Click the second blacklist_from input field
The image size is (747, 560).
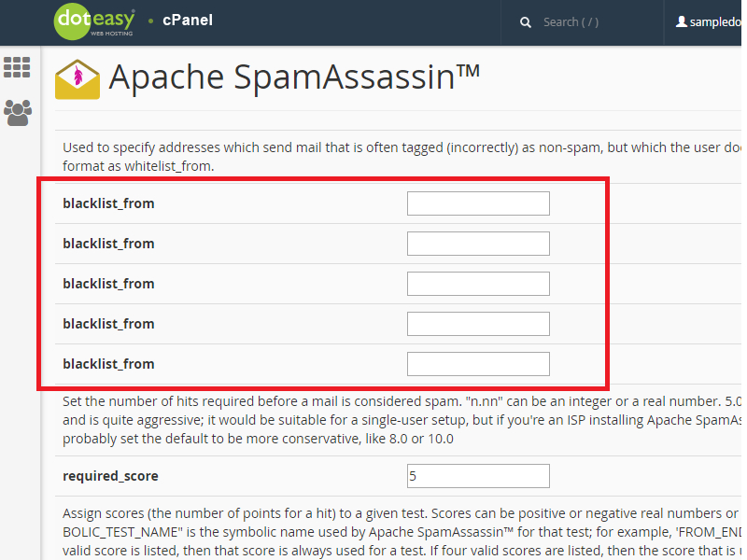pyautogui.click(x=478, y=244)
